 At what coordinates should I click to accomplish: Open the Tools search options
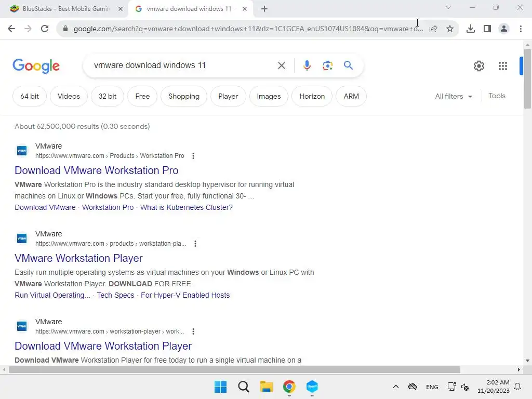point(497,96)
